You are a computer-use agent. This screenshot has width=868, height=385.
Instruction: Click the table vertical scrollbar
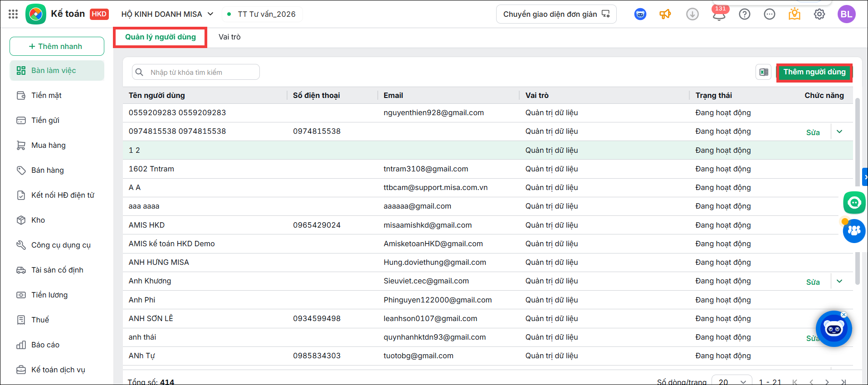tap(857, 191)
